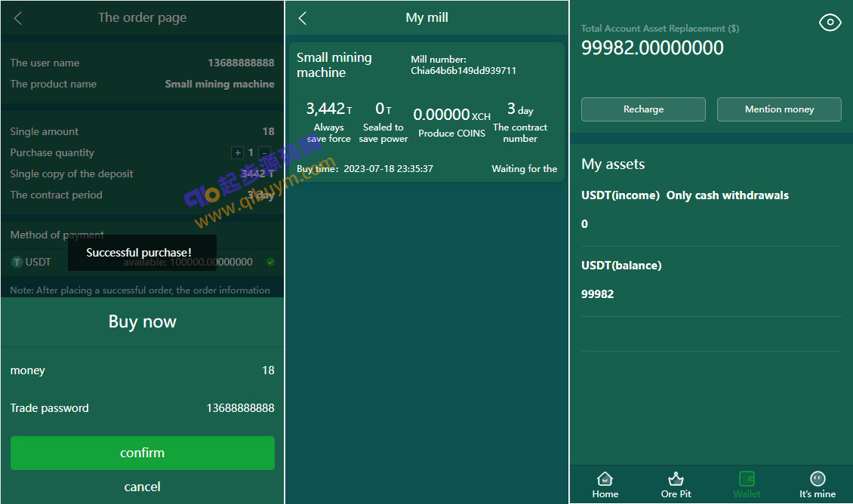Click the Trade password field

click(142, 407)
